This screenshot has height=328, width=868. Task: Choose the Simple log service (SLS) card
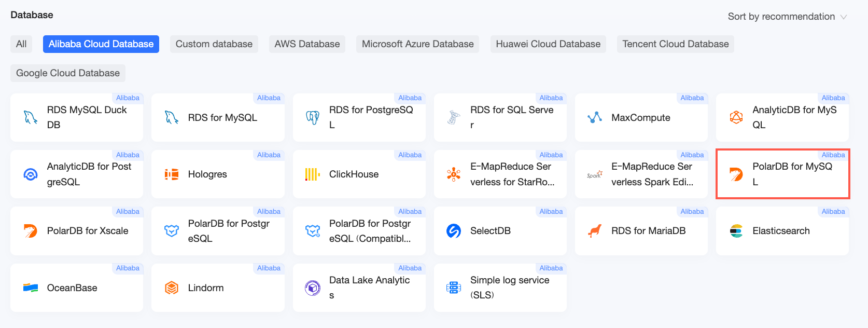[x=500, y=288]
